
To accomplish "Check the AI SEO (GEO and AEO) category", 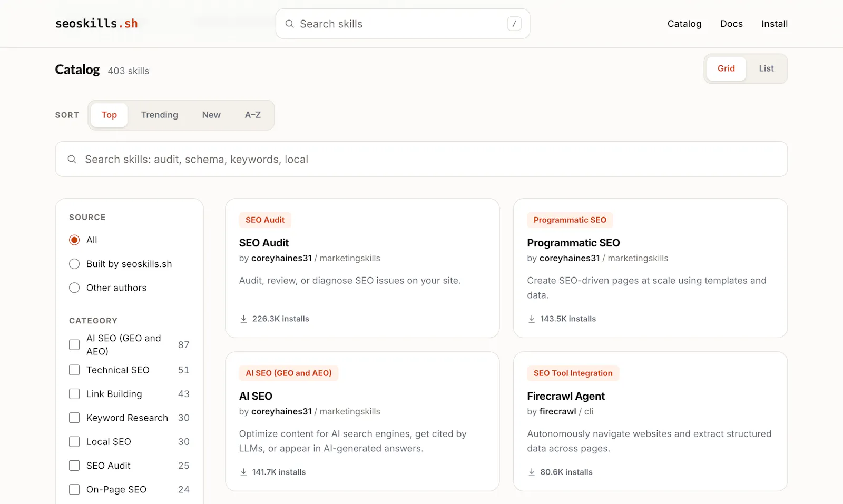I will (74, 344).
